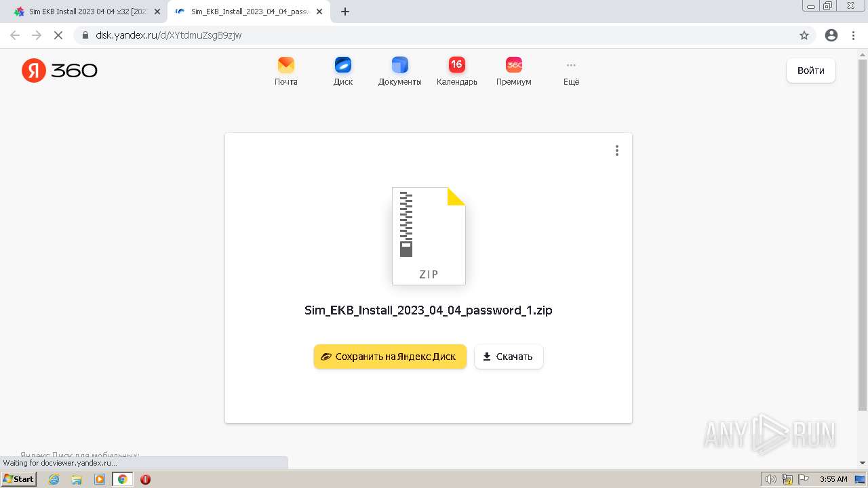868x488 pixels.
Task: Open the Календарь service icon
Action: tap(457, 71)
